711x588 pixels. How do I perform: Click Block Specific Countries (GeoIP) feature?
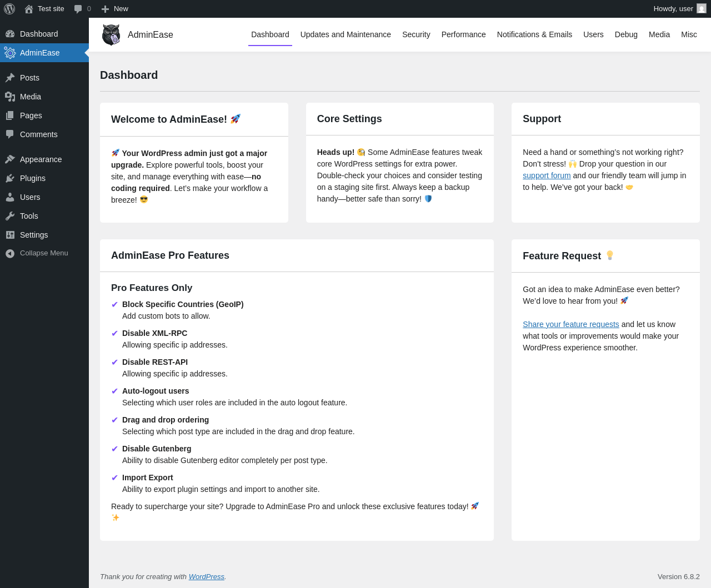coord(183,304)
